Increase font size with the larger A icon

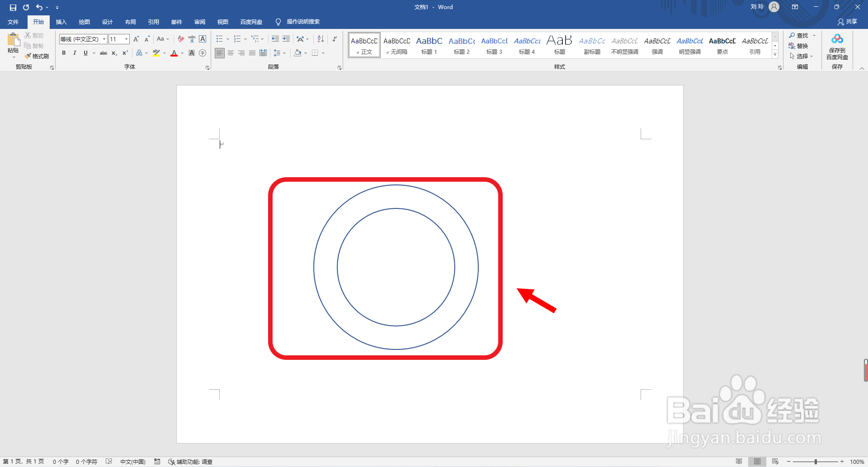point(136,39)
